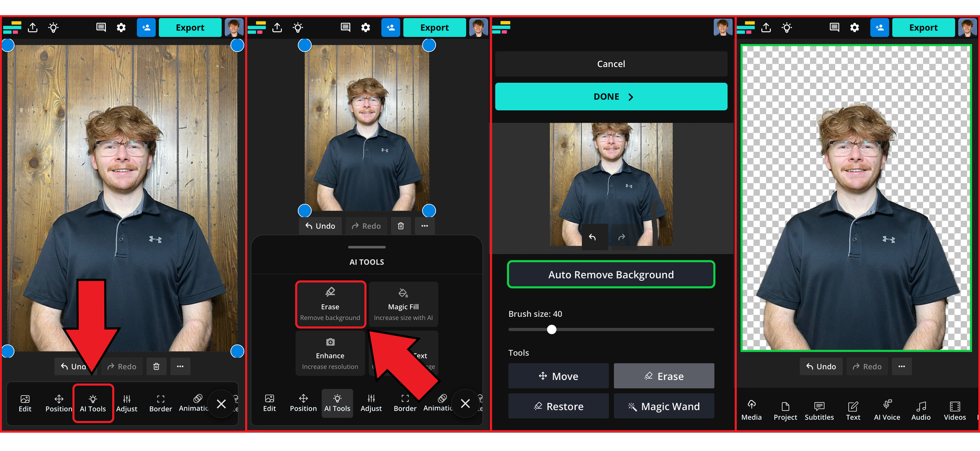Activate the Restore tool
The height and width of the screenshot is (451, 980).
pos(559,406)
